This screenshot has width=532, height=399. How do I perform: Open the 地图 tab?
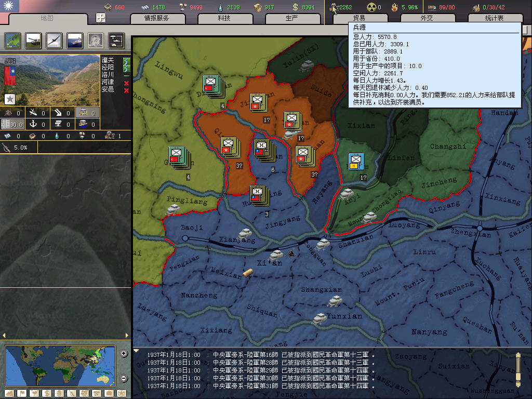point(47,18)
